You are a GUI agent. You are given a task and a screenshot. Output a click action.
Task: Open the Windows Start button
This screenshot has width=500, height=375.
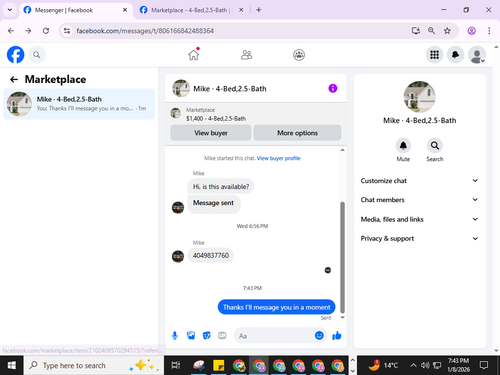(12, 365)
